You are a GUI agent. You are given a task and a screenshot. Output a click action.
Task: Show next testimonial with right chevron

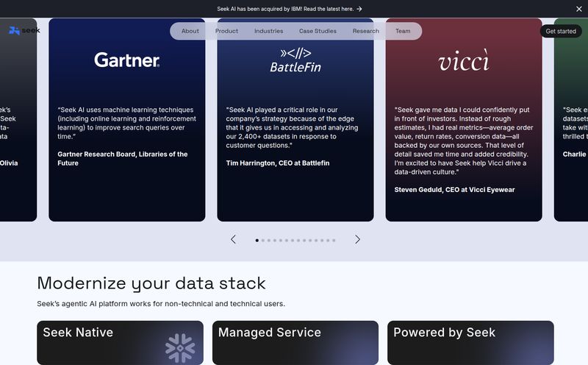pos(357,240)
